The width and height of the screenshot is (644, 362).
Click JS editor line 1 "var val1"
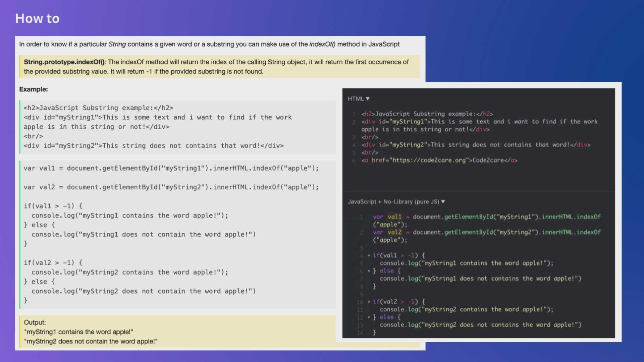(487, 221)
